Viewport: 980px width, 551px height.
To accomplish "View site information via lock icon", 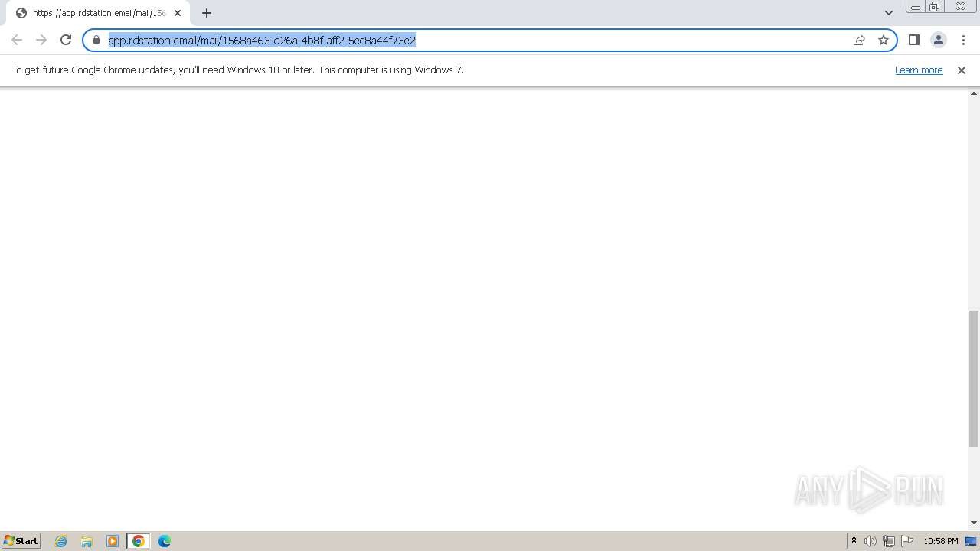I will [x=96, y=40].
